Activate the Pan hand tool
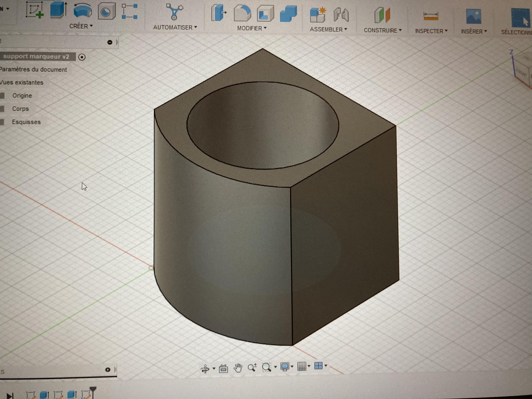The image size is (532, 399). coord(238,368)
